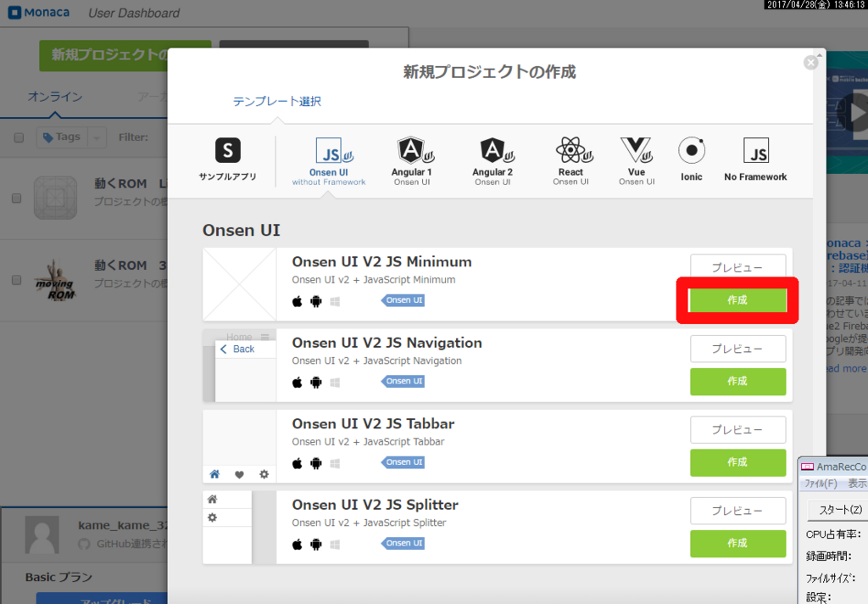Select the React Onsen UI template

point(570,160)
